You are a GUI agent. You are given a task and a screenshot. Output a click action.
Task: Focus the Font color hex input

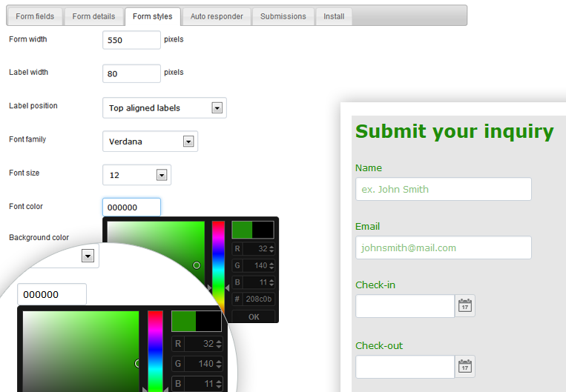(x=131, y=207)
